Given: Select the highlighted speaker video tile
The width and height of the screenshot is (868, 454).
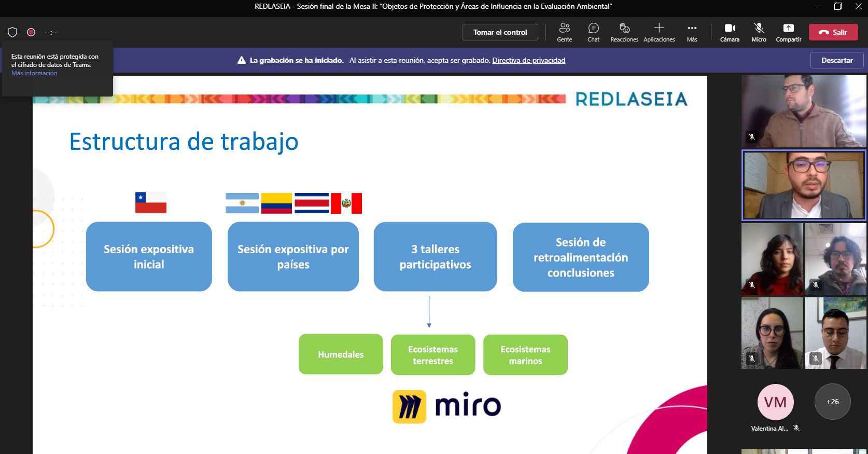Looking at the screenshot, I should (804, 185).
